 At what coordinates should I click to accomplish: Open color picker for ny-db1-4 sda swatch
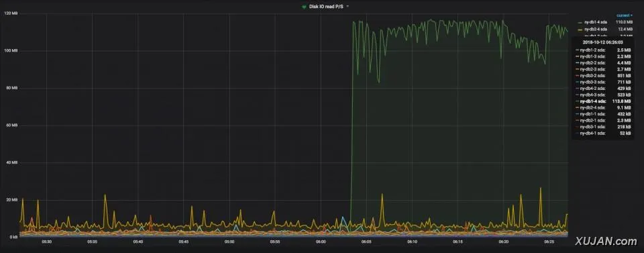pyautogui.click(x=580, y=22)
